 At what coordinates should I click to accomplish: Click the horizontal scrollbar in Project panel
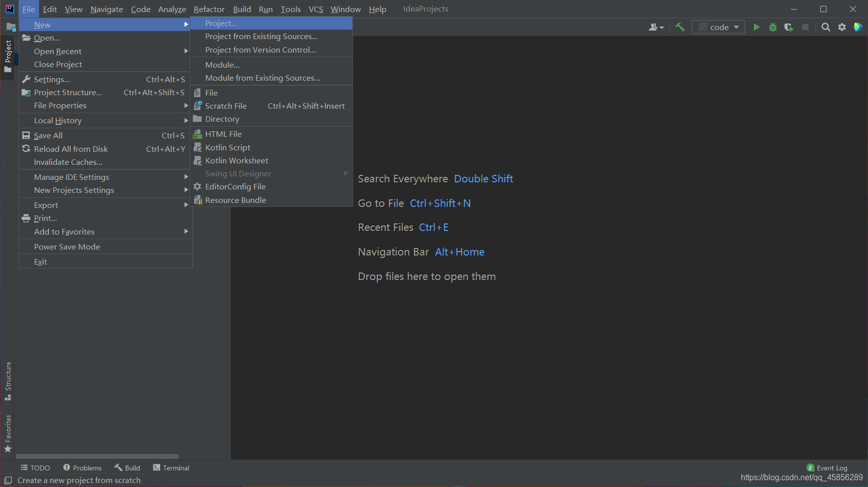click(97, 456)
